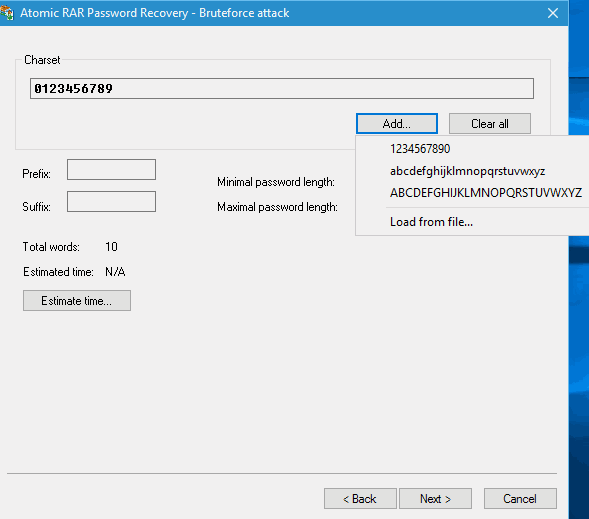
Task: Cancel the bruteforce attack wizard
Action: [520, 499]
